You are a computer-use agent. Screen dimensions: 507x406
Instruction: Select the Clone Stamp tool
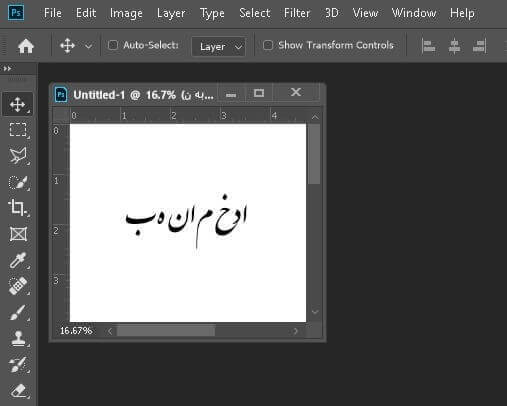coord(18,338)
